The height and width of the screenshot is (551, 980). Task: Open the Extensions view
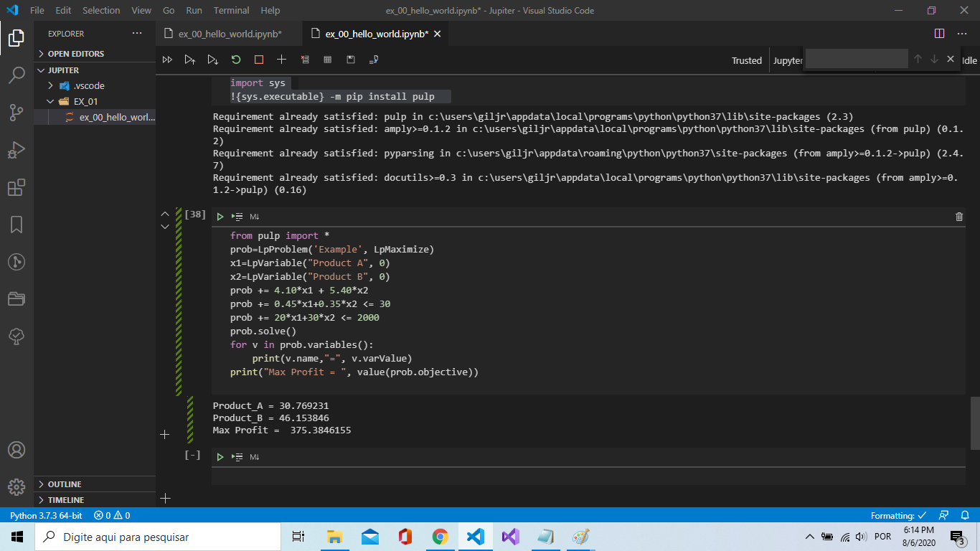(x=17, y=187)
